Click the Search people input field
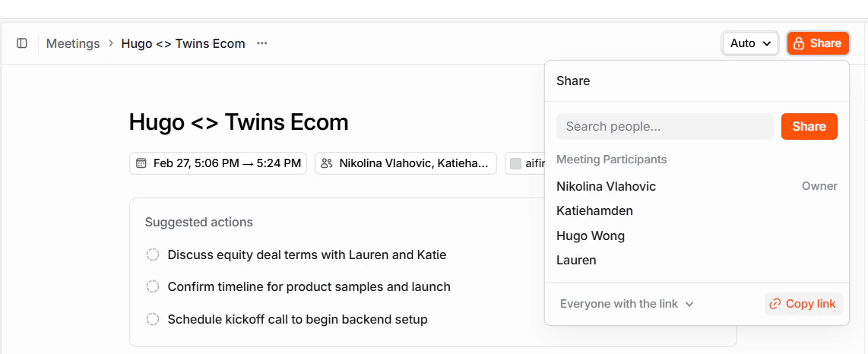The width and height of the screenshot is (868, 354). pyautogui.click(x=665, y=126)
